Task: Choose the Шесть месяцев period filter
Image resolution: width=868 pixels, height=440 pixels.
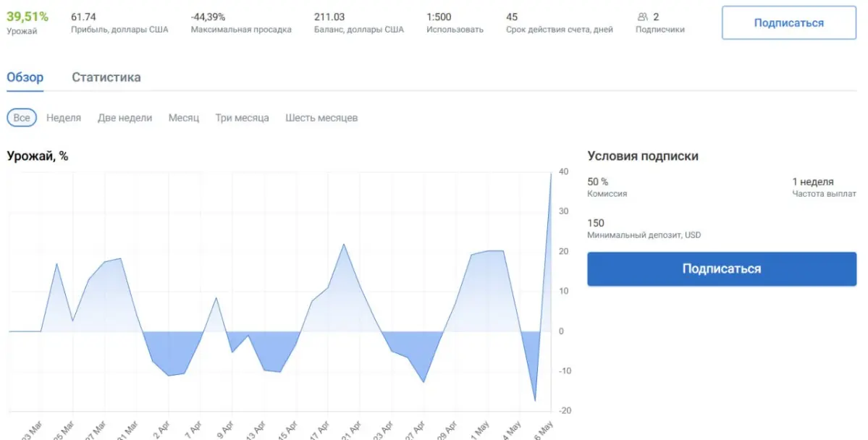Action: tap(321, 118)
